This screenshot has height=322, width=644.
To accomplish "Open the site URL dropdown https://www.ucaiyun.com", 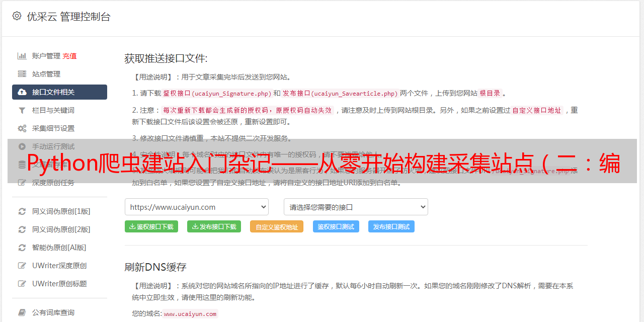I will (197, 207).
